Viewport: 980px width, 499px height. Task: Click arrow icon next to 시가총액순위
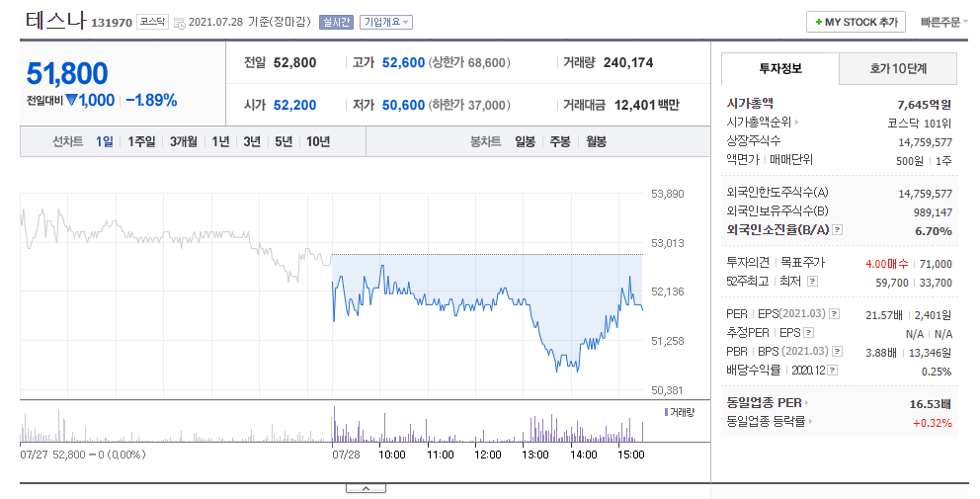click(797, 122)
